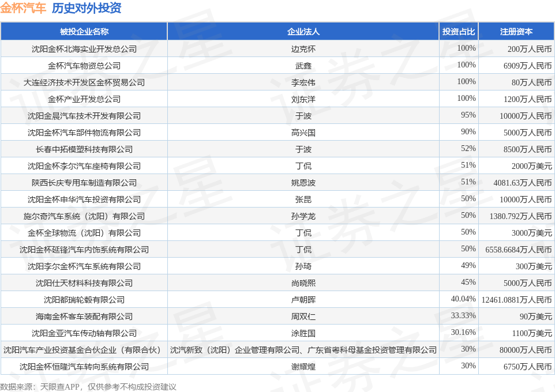Click registered capital 4081.63万人民币
The height and width of the screenshot is (392, 555).
523,183
